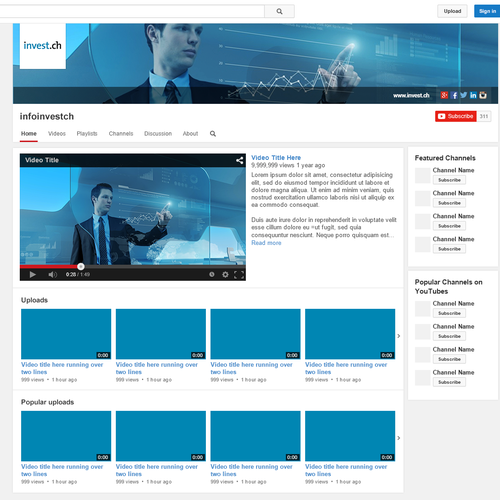
Task: Expand description via Read more
Action: 266,243
